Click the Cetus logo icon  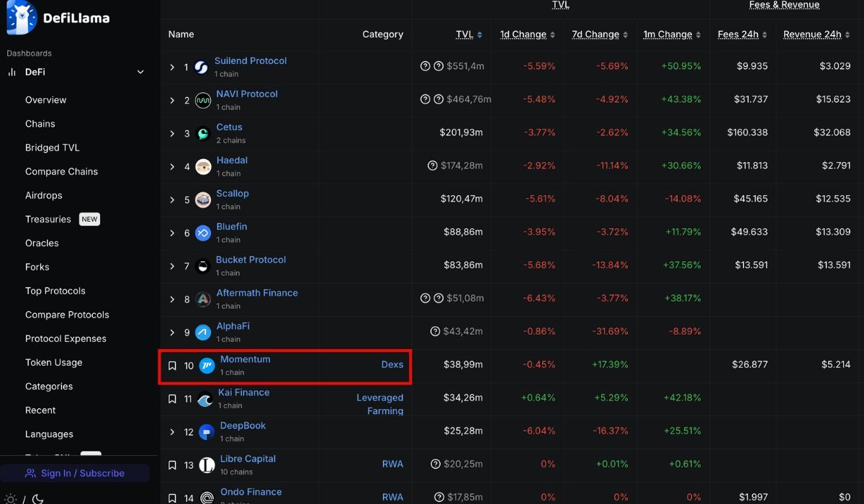(x=203, y=133)
